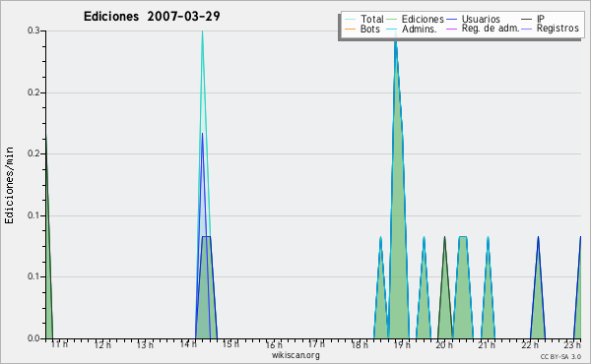Click the Ediciones legend label in the legend box
The width and height of the screenshot is (591, 364).
(423, 19)
